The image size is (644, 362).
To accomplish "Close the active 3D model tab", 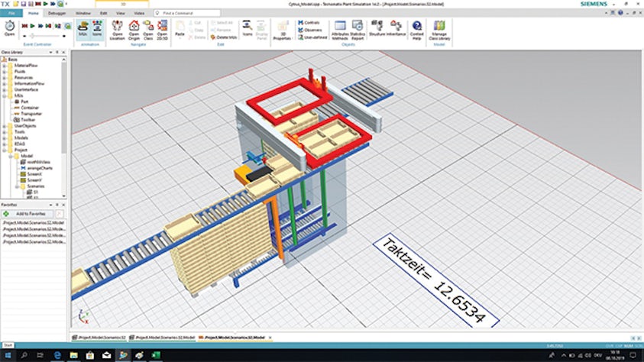I will pyautogui.click(x=270, y=338).
